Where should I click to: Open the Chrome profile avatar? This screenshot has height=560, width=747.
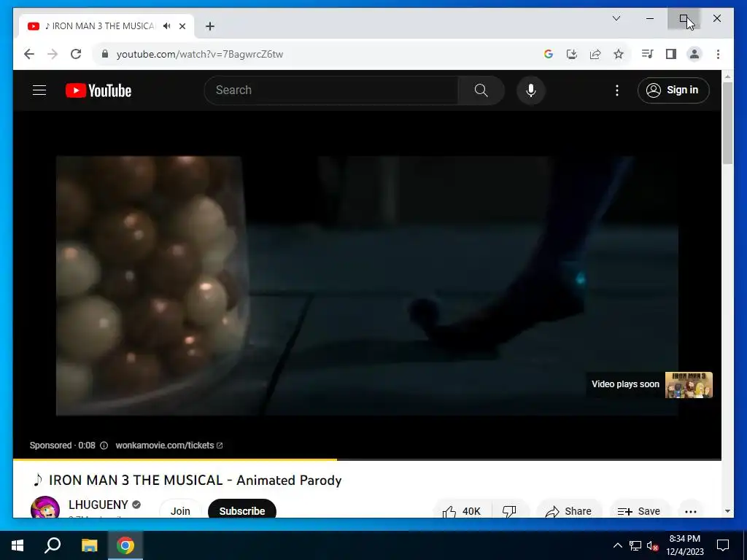(x=694, y=54)
